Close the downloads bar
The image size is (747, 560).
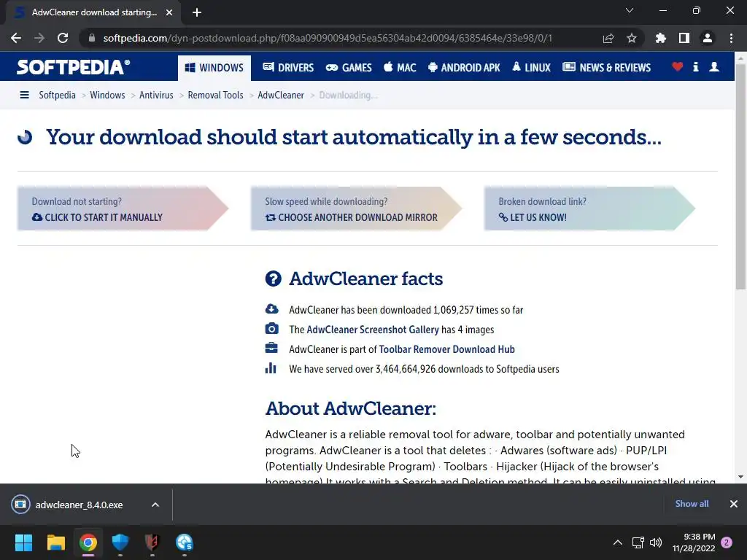click(734, 504)
